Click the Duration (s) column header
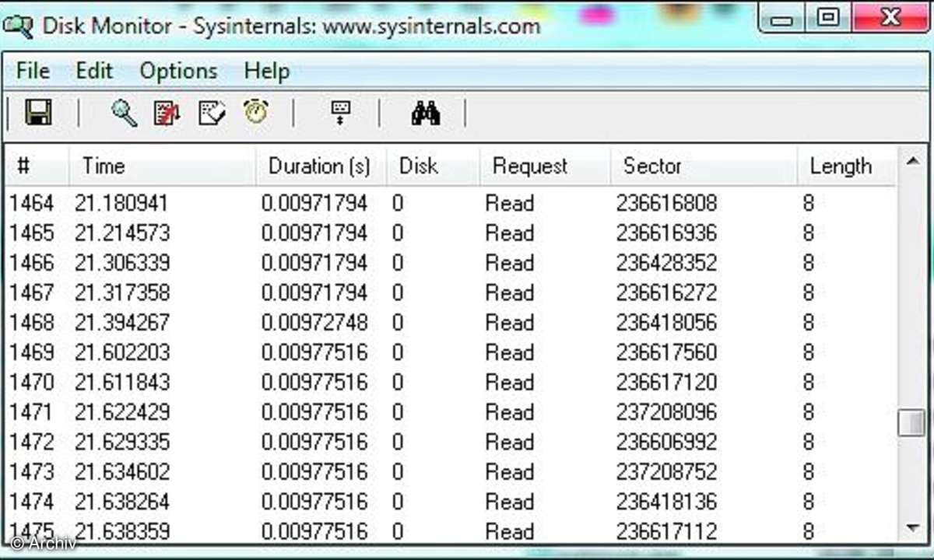Image resolution: width=934 pixels, height=560 pixels. [319, 166]
